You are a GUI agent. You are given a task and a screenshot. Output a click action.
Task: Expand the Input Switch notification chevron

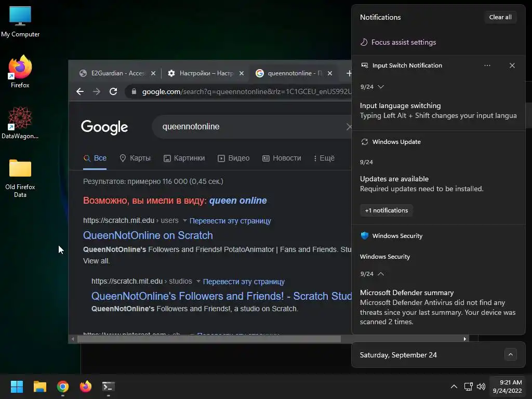tap(381, 87)
